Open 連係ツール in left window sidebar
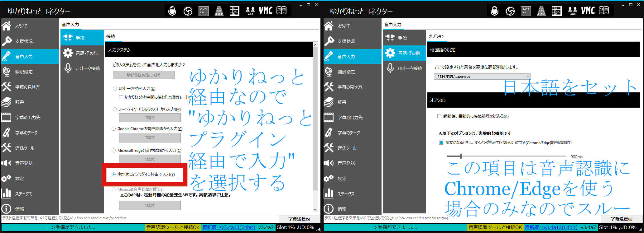644x233 pixels. (30, 148)
